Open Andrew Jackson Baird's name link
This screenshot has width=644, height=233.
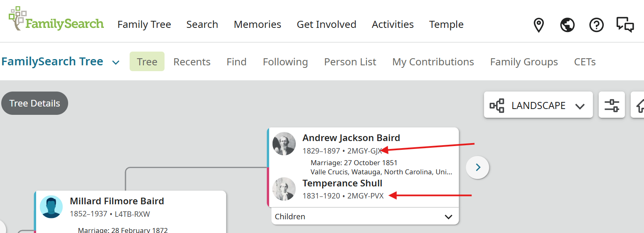pos(351,138)
